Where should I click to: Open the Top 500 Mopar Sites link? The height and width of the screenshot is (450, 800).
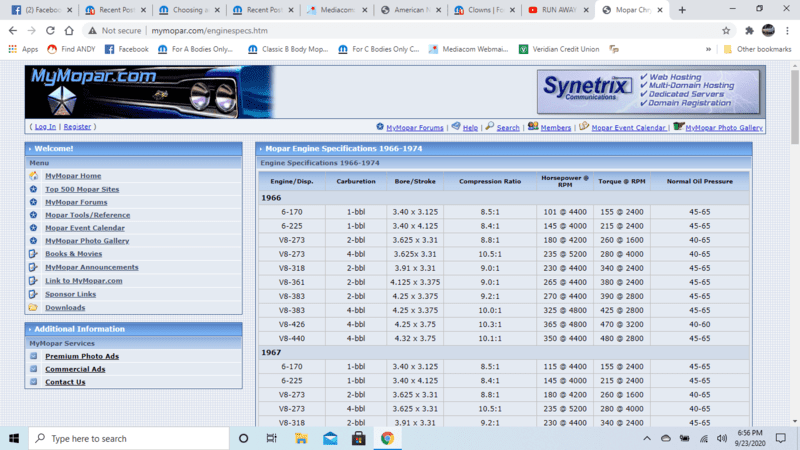82,189
